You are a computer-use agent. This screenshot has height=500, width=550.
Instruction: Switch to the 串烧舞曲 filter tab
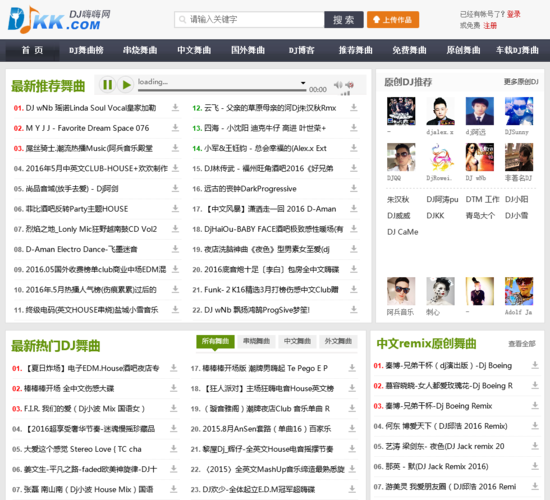(x=256, y=341)
